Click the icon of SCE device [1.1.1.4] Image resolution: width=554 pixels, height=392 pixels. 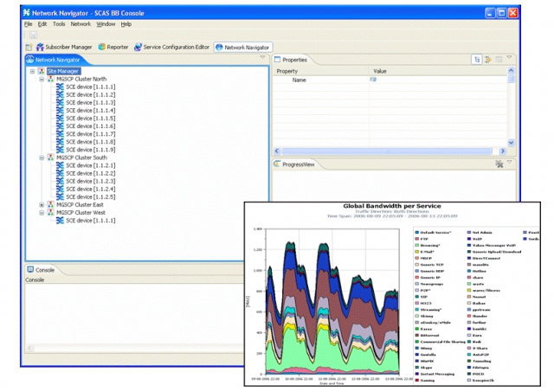coord(60,110)
